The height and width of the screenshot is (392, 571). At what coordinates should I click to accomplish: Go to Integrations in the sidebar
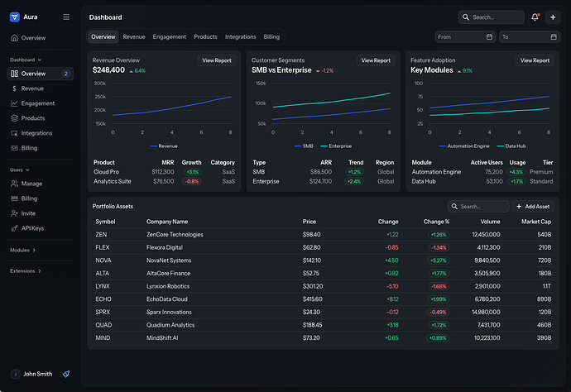pyautogui.click(x=36, y=133)
